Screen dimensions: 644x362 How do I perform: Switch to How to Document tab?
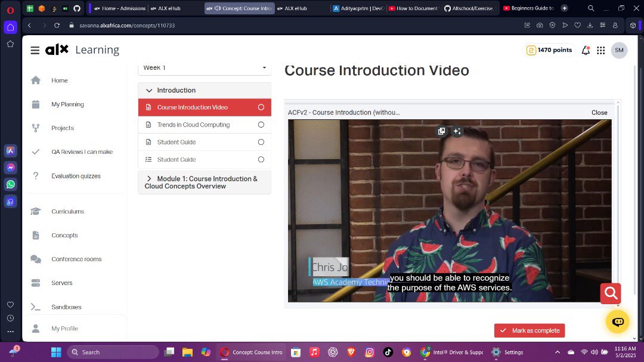(x=414, y=8)
